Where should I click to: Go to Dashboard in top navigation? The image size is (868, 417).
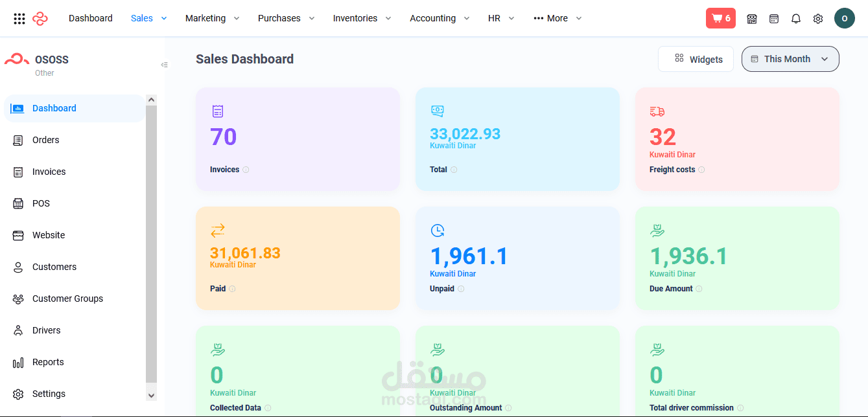click(x=91, y=18)
